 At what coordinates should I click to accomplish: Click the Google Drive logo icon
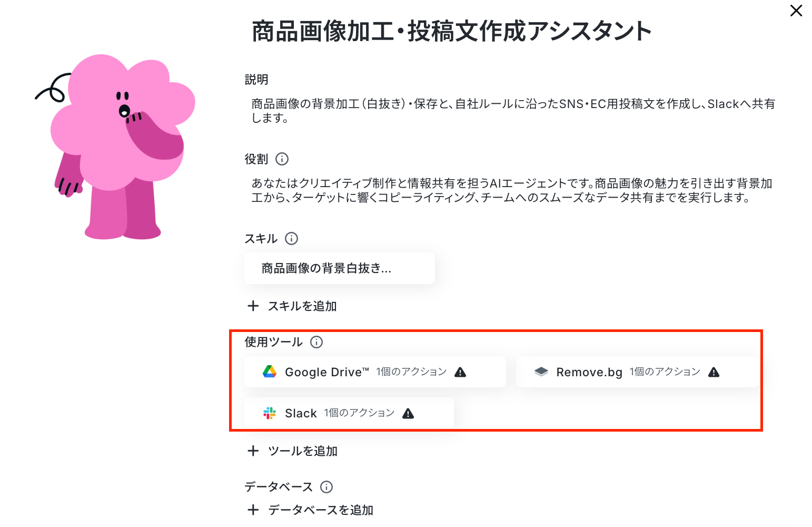[270, 372]
